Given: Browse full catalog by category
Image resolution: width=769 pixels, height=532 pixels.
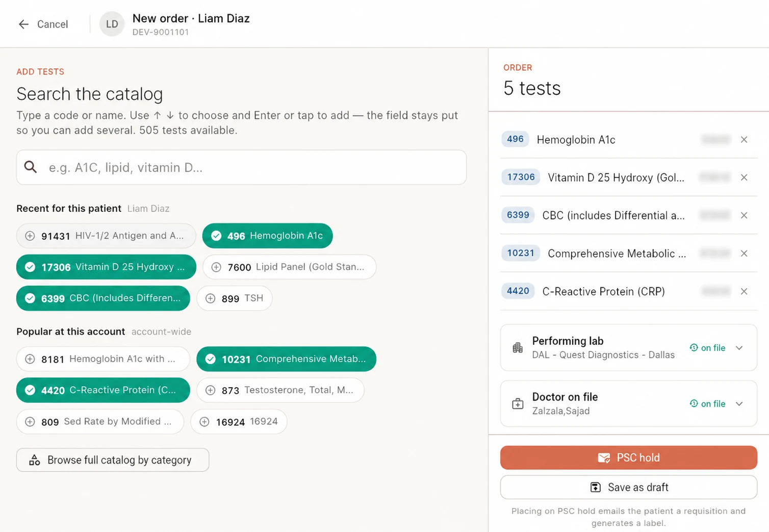Looking at the screenshot, I should tap(113, 460).
